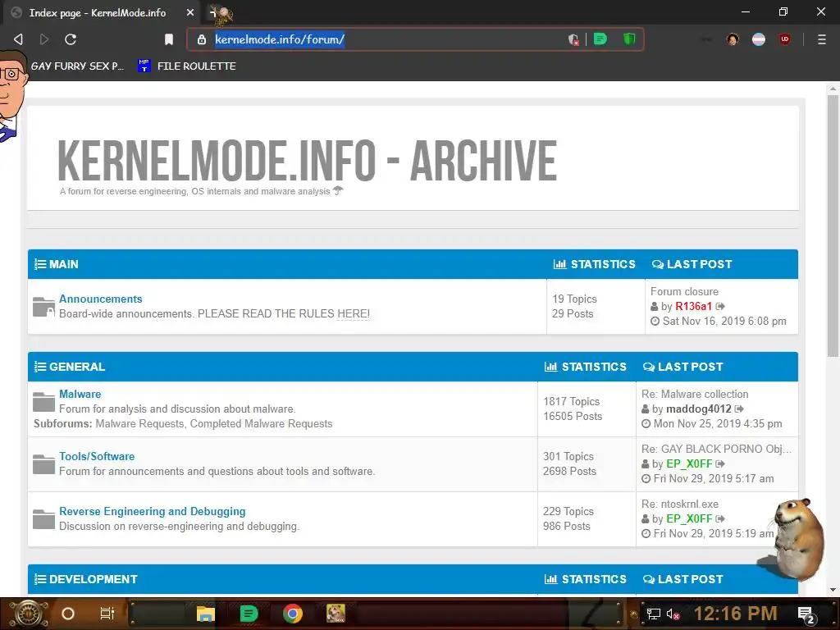
Task: Click the KERNELMODE.INFO - ARCHIVE site title
Action: click(x=307, y=160)
